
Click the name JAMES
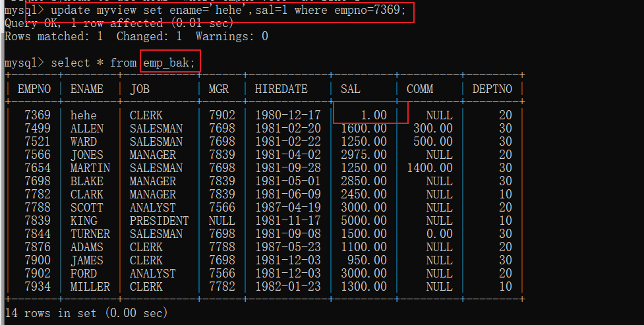tap(86, 260)
